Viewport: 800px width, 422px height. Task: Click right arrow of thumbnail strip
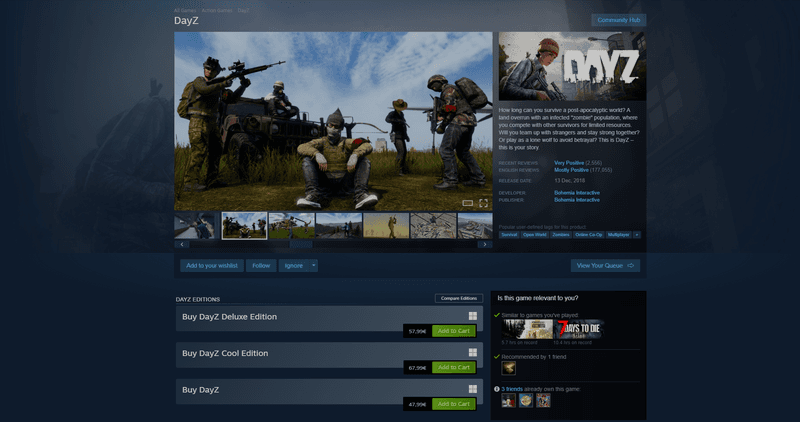coord(485,244)
